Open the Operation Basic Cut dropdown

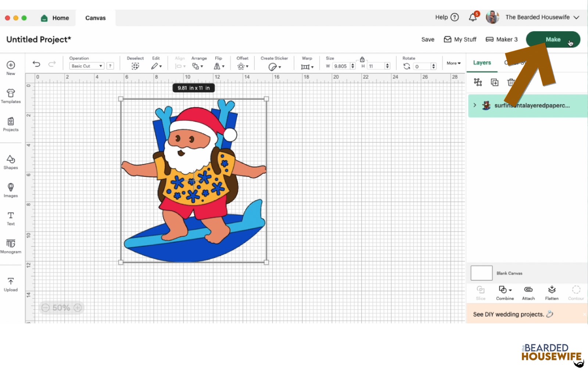click(x=87, y=66)
